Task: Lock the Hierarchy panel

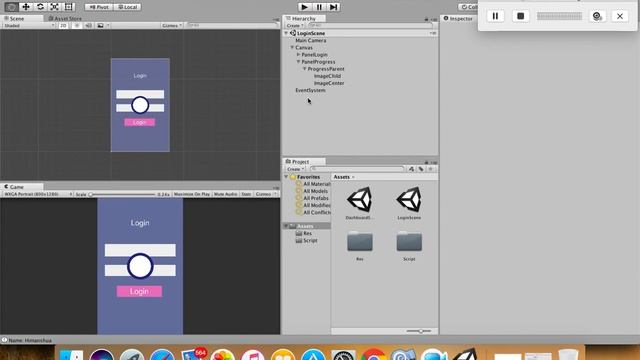Action: (426, 19)
